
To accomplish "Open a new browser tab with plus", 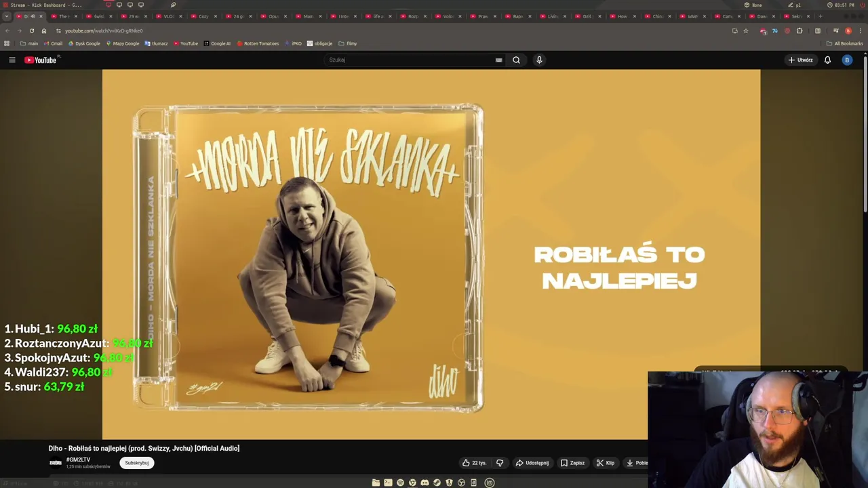I will coord(820,16).
